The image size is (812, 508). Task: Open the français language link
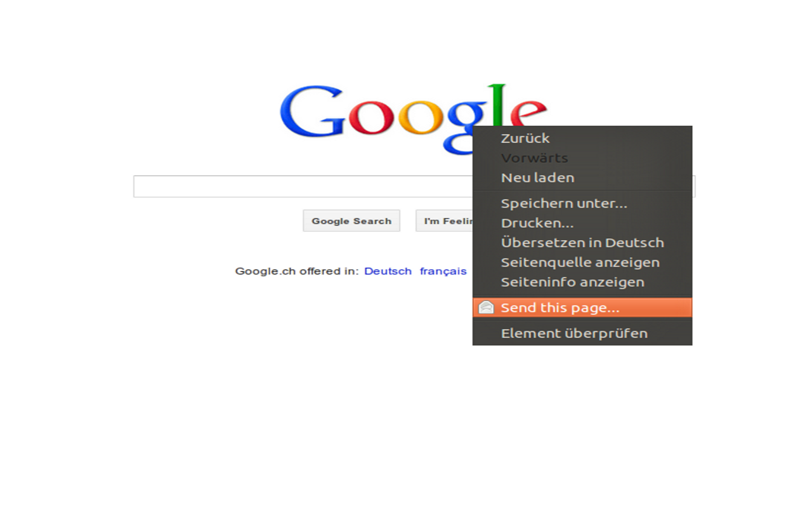pos(443,271)
